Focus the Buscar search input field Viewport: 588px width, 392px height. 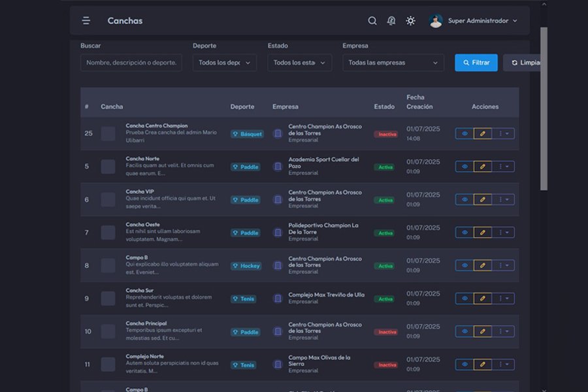[x=131, y=63]
